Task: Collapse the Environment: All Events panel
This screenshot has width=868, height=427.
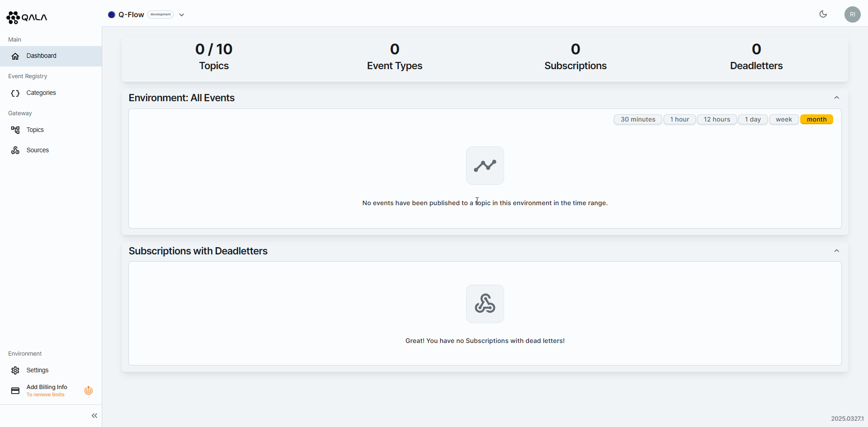Action: point(836,98)
